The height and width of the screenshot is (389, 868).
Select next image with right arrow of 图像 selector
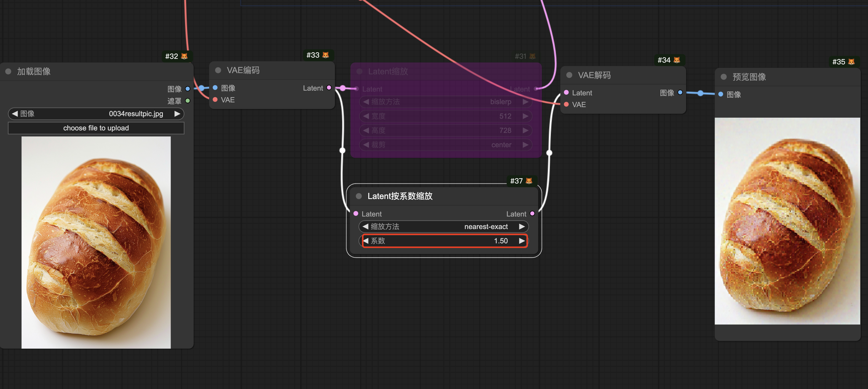click(x=177, y=114)
